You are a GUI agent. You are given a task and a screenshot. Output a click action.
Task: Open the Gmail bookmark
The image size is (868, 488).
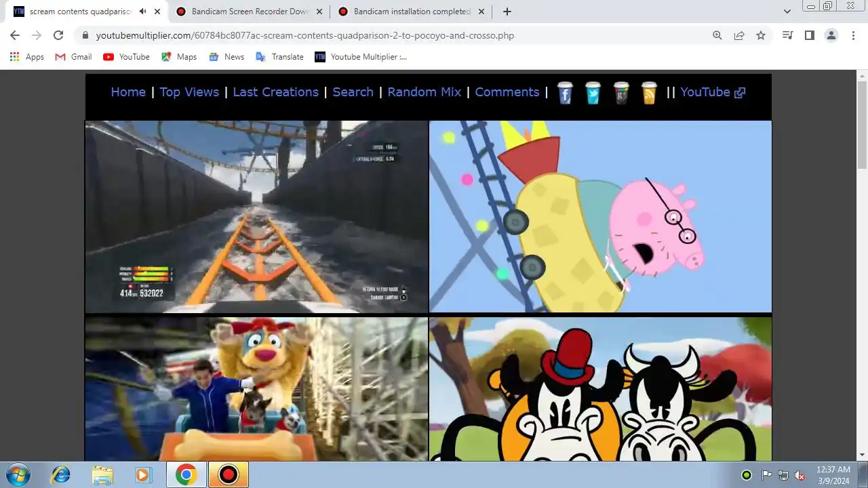coord(73,57)
